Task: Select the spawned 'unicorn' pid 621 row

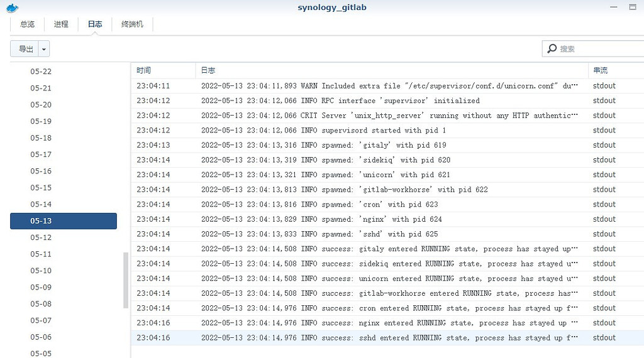Action: coord(387,175)
